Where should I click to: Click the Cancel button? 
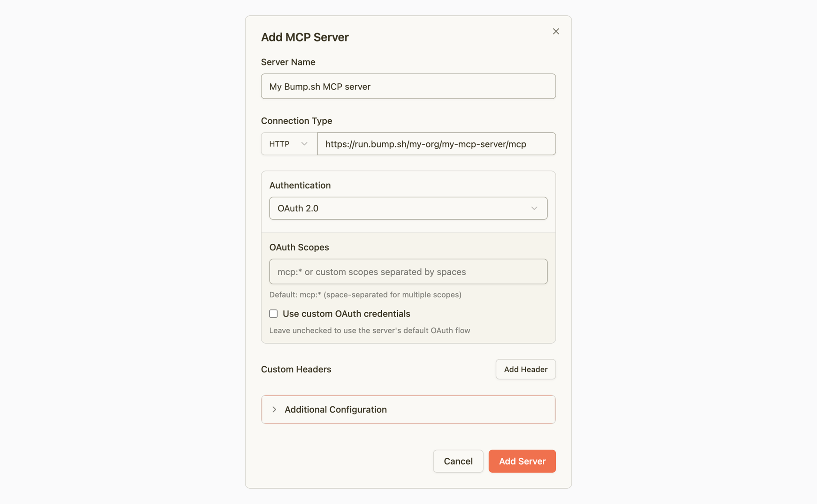tap(458, 461)
